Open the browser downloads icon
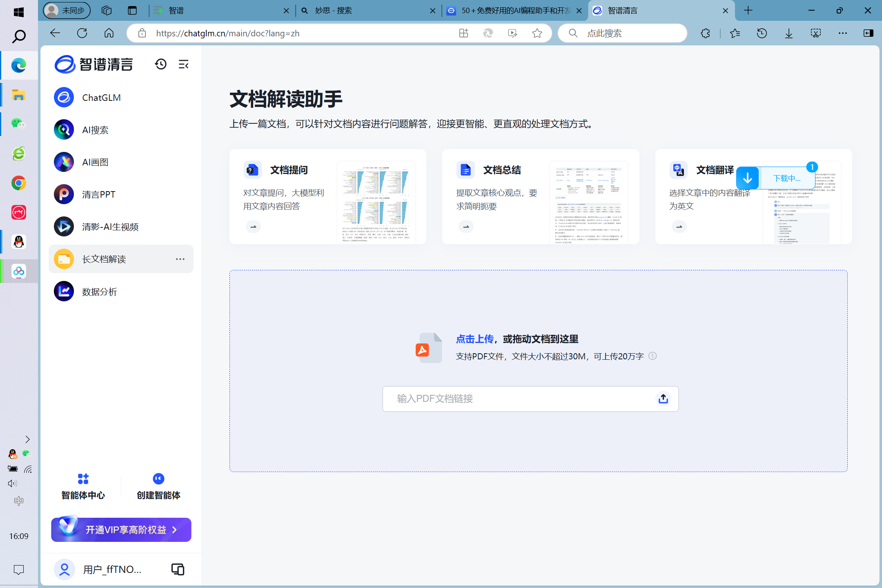882x588 pixels. [x=788, y=33]
